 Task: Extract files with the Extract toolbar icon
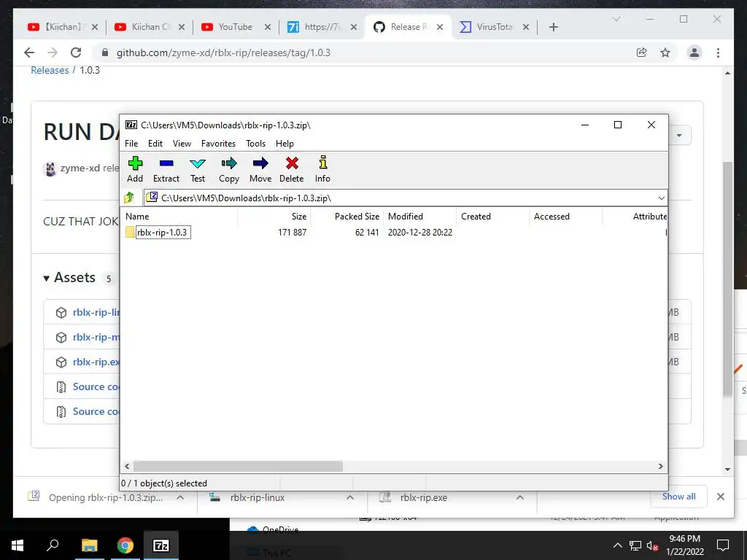166,169
